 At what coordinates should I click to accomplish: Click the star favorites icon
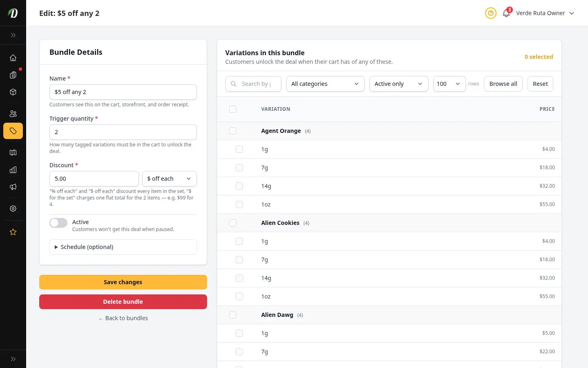tap(13, 232)
